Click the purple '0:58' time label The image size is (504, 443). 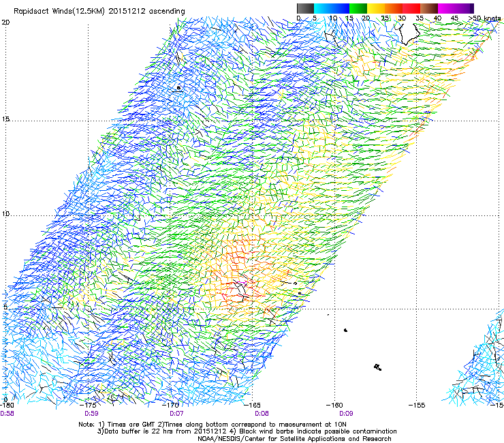[x=7, y=414]
